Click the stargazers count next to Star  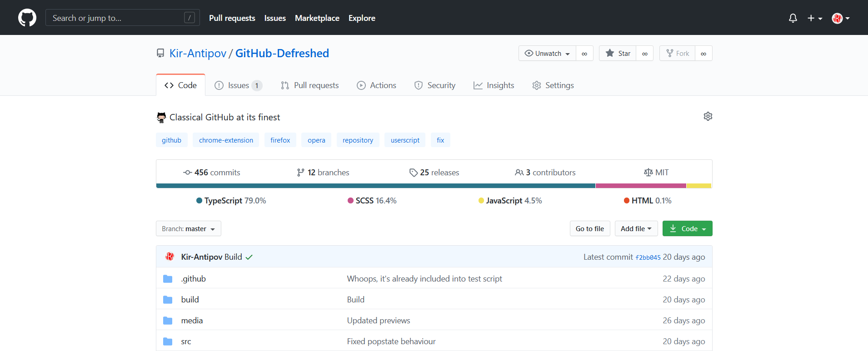(x=644, y=53)
